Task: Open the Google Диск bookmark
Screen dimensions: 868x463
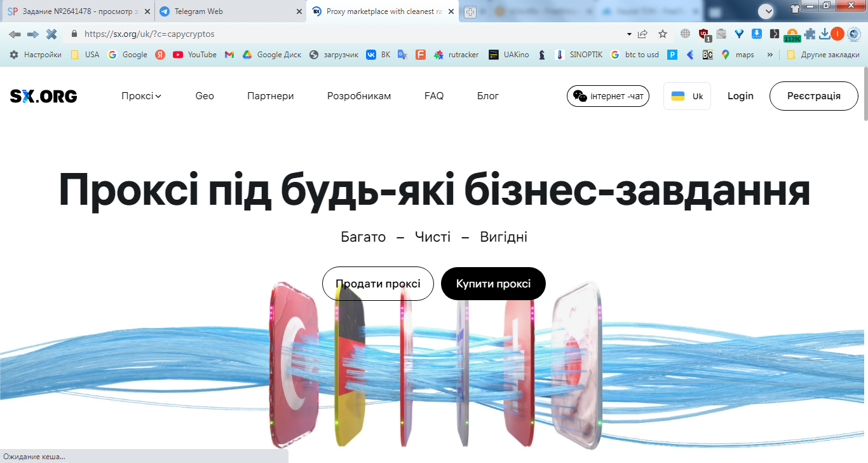Action: pos(272,55)
